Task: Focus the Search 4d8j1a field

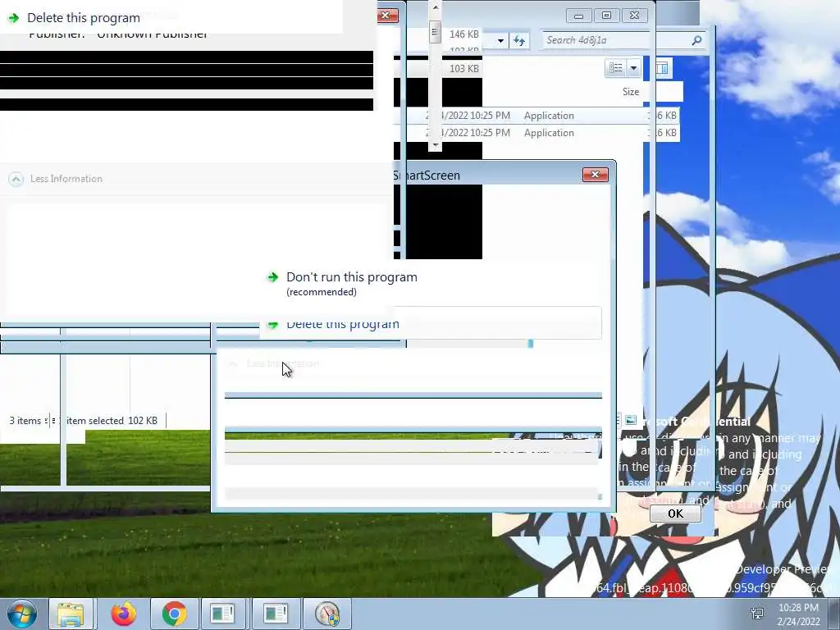Action: point(616,40)
